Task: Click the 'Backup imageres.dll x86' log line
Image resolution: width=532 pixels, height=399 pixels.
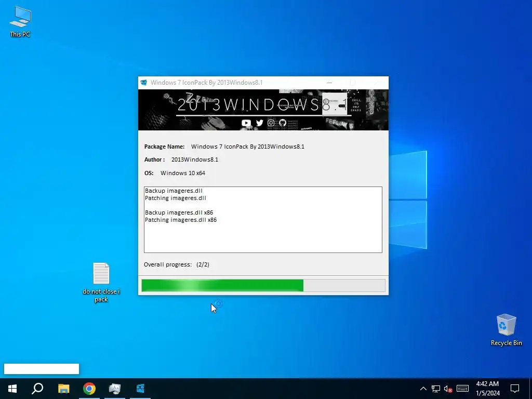Action: [179, 212]
